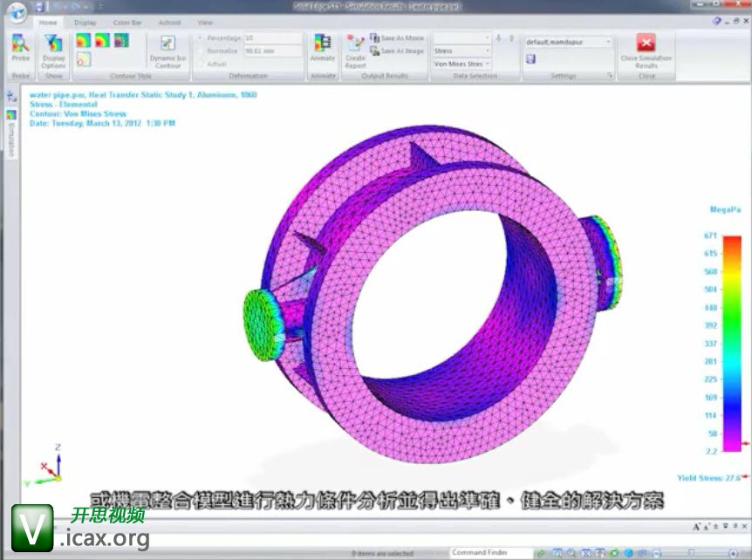This screenshot has width=752, height=560.
Task: Click 'Yield Stress: 27.6' legend text
Action: (x=709, y=478)
